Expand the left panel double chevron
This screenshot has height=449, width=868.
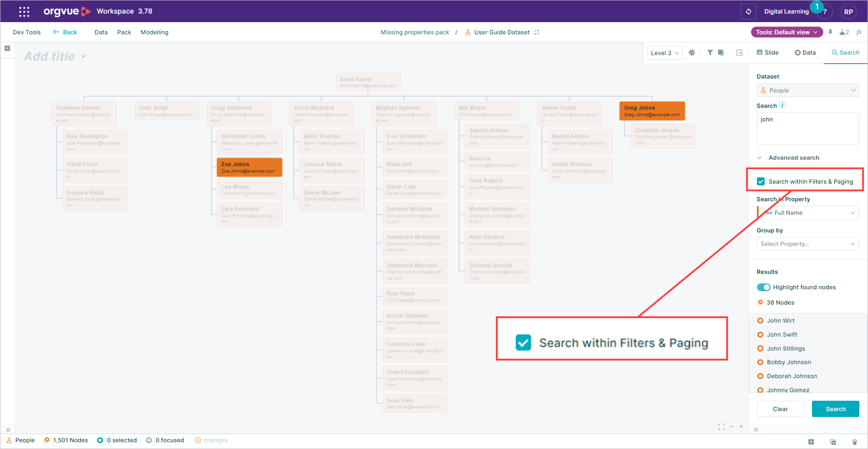point(8,430)
